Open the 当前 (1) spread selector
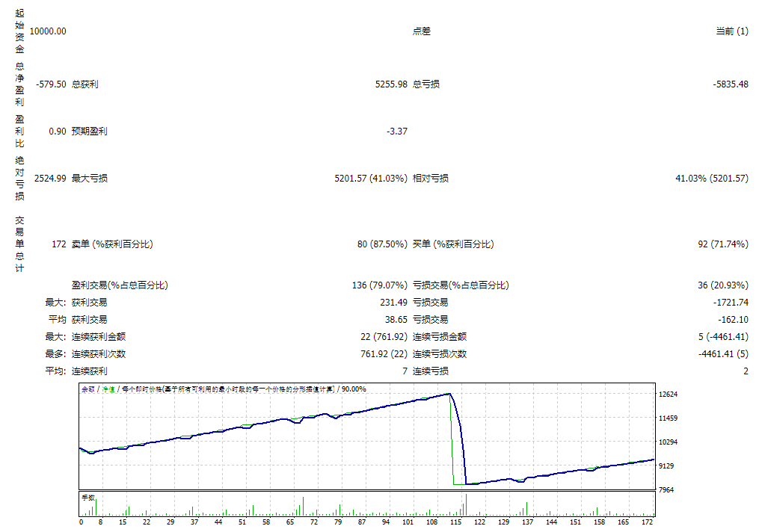 pyautogui.click(x=731, y=31)
